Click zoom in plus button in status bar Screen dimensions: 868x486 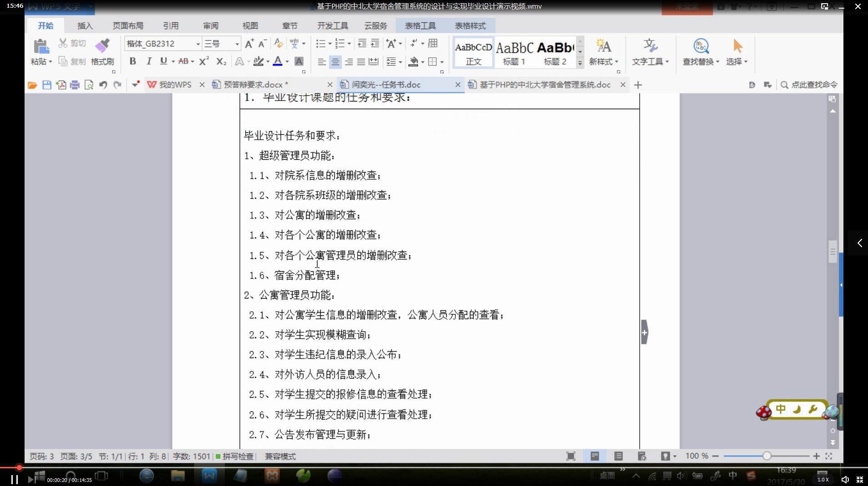(x=817, y=456)
